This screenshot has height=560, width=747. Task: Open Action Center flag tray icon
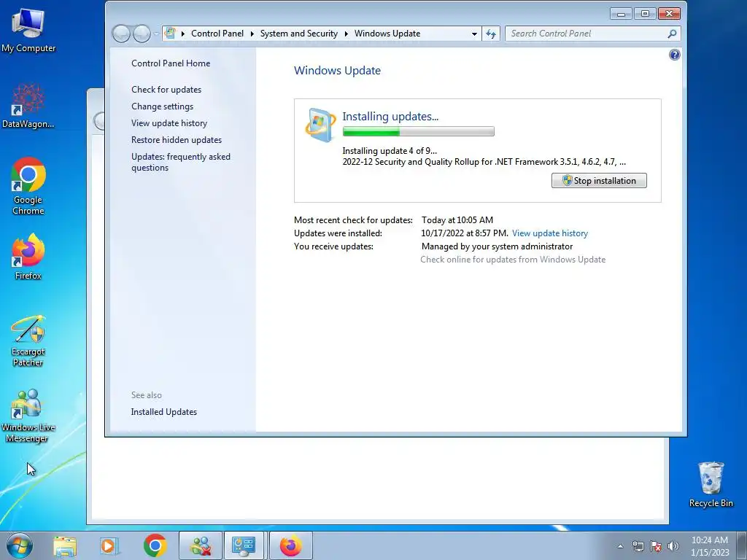pyautogui.click(x=656, y=546)
